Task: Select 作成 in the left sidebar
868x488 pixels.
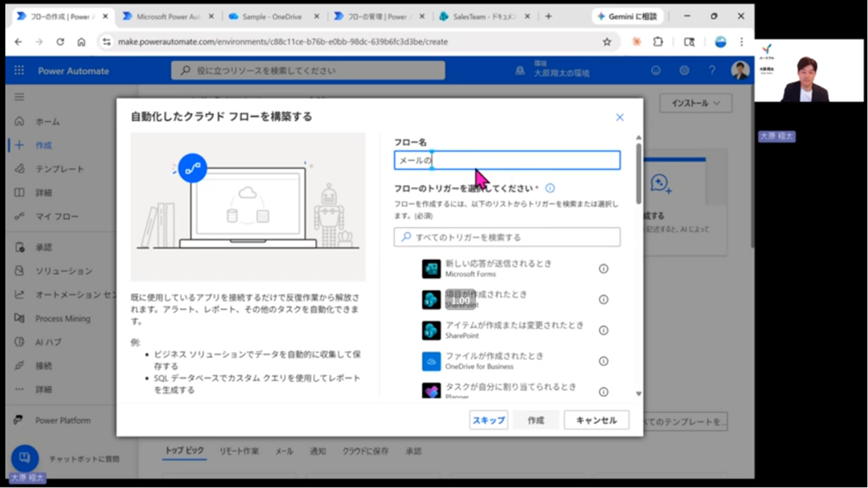Action: pyautogui.click(x=43, y=145)
